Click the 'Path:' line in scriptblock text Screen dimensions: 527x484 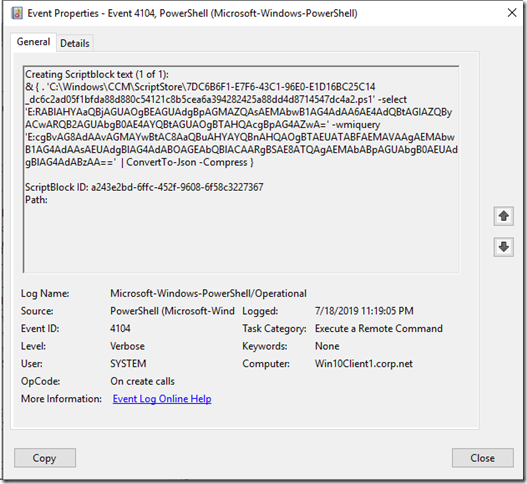pyautogui.click(x=36, y=200)
